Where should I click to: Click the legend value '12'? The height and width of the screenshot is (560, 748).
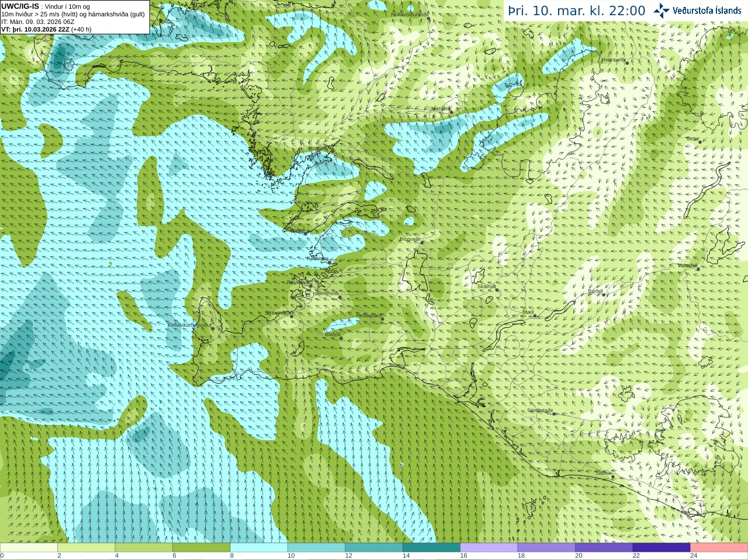tap(348, 556)
